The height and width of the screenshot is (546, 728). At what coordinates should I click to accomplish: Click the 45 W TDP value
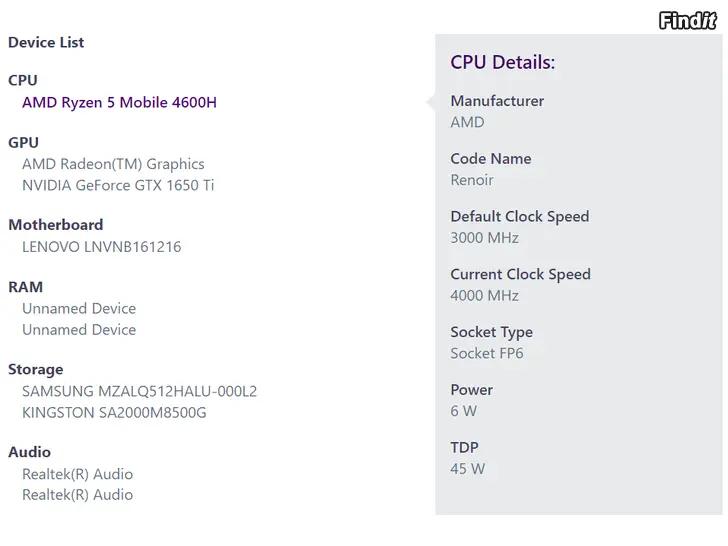pos(468,468)
